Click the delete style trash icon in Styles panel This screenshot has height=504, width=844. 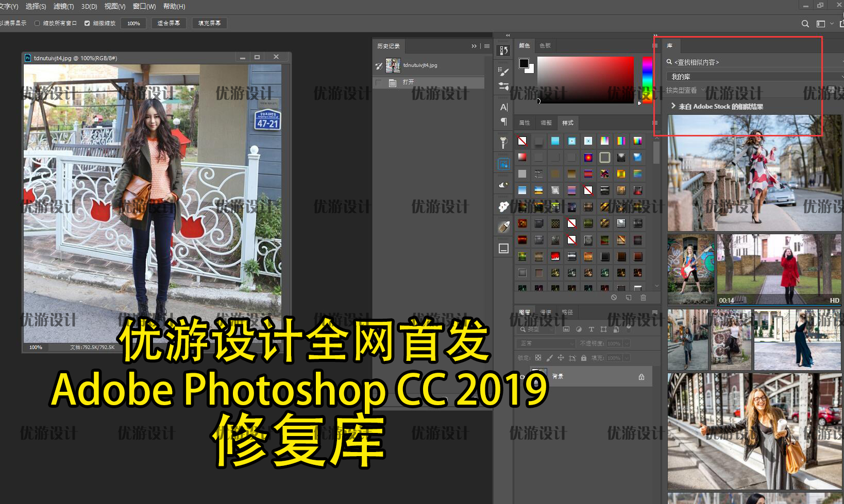[x=643, y=297]
